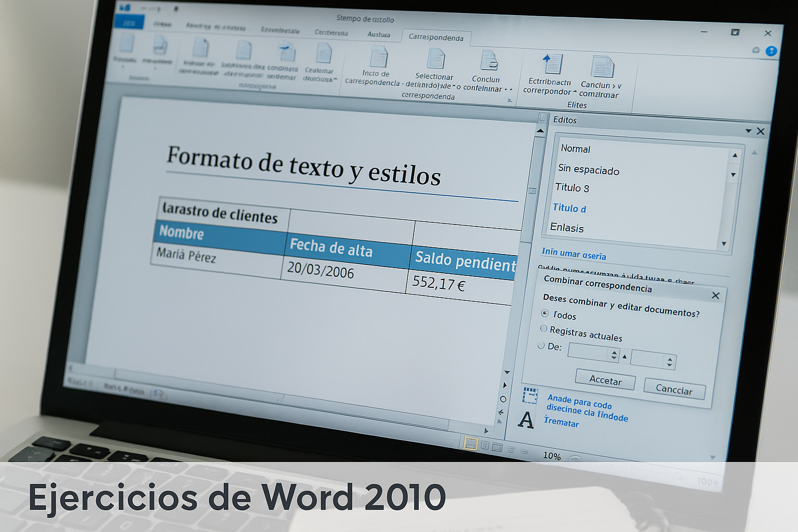Select the Titulo d style in Editos pane
The height and width of the screenshot is (532, 798).
click(x=569, y=208)
